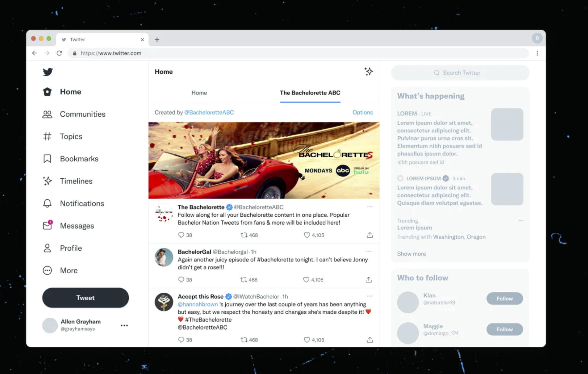Screen dimensions: 588x374
Task: Click Show more in What's happening
Action: pos(411,254)
